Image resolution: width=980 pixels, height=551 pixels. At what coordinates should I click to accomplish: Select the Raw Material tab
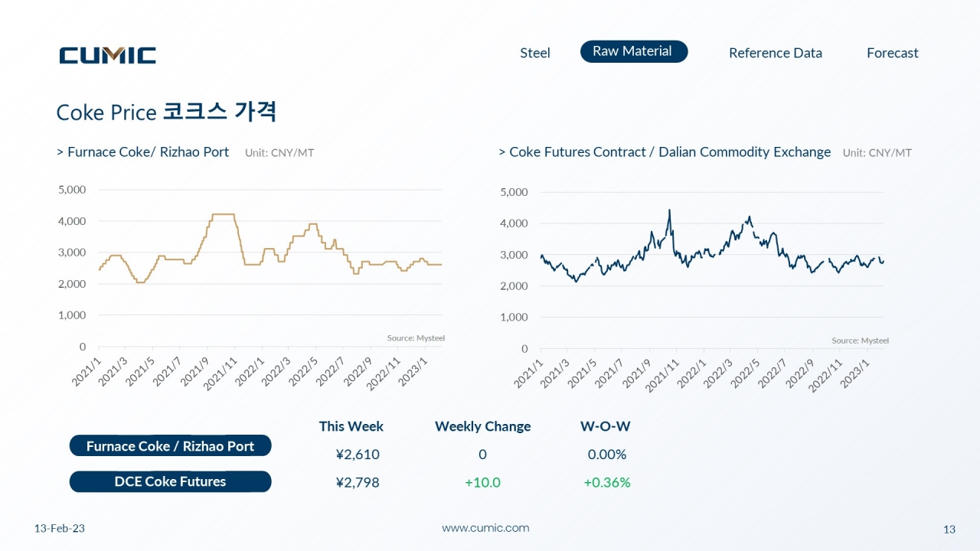click(634, 51)
